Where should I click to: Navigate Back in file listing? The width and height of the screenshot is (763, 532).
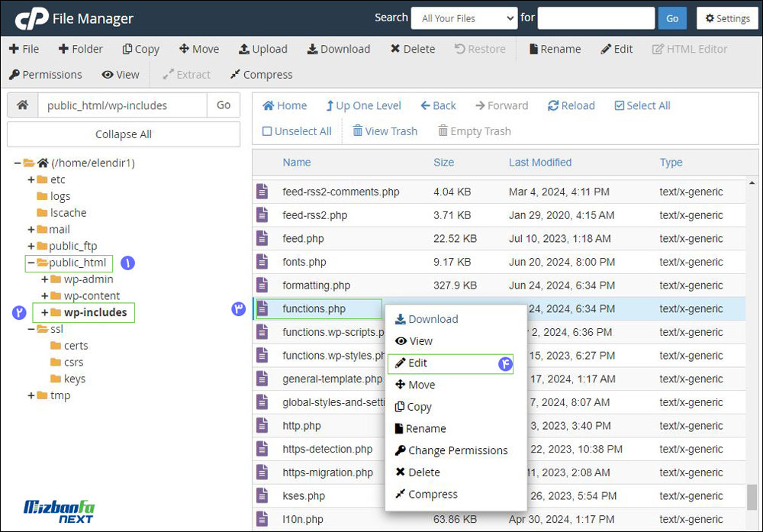(x=438, y=105)
